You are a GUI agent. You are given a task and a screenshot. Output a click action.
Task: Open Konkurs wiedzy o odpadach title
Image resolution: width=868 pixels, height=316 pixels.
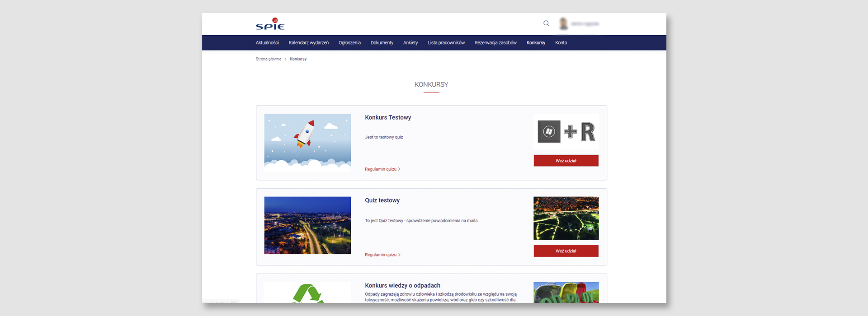coord(403,286)
